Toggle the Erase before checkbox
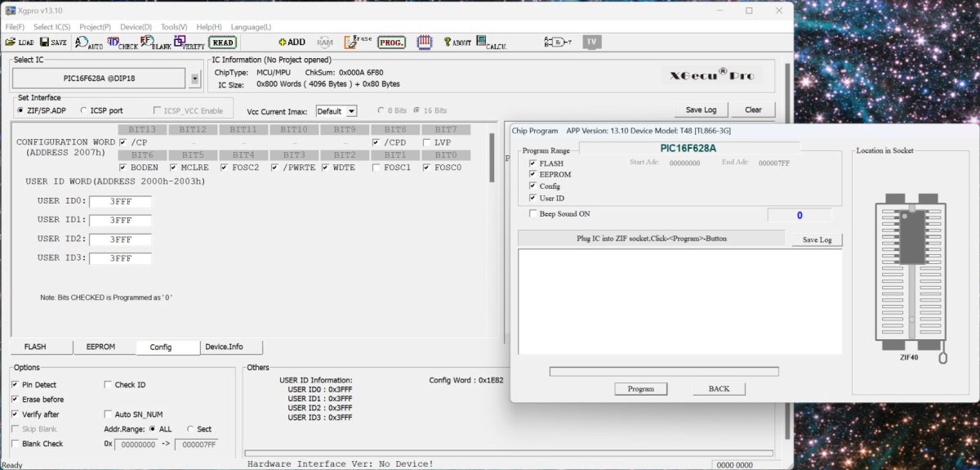The width and height of the screenshot is (980, 470). click(x=16, y=400)
